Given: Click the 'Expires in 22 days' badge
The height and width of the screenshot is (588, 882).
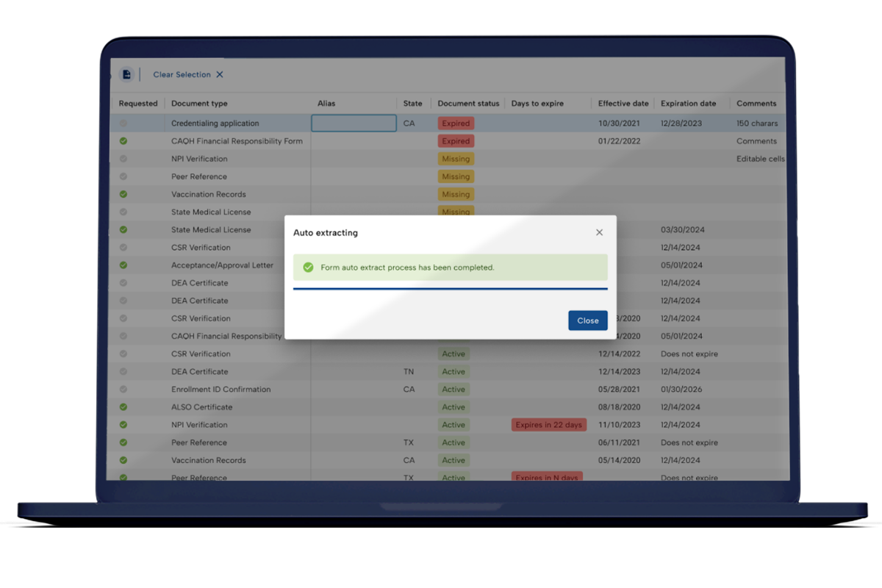Looking at the screenshot, I should [x=548, y=425].
